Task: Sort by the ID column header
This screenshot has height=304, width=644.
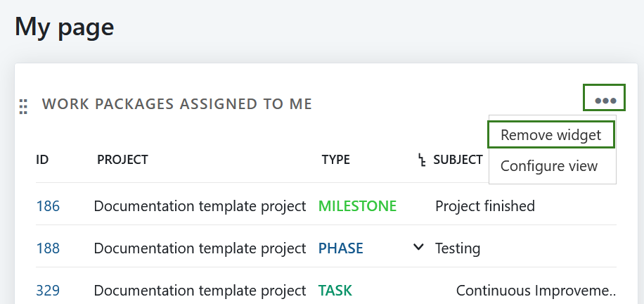Action: [x=42, y=160]
